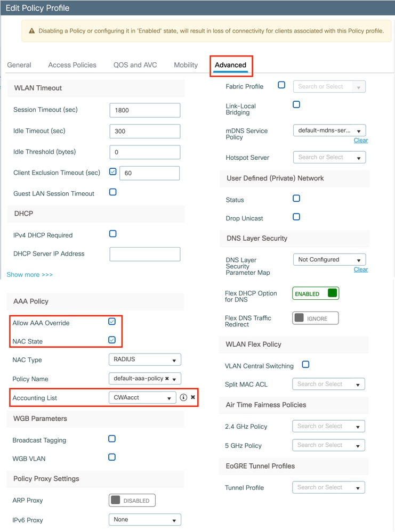Remove CWAacct from the Accounting List
The width and height of the screenshot is (395, 532).
tap(194, 398)
